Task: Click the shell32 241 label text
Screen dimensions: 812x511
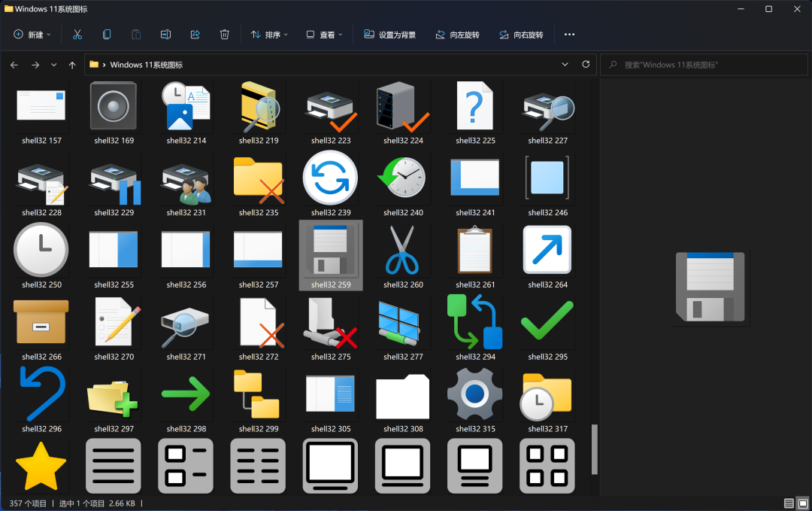Action: pyautogui.click(x=475, y=213)
